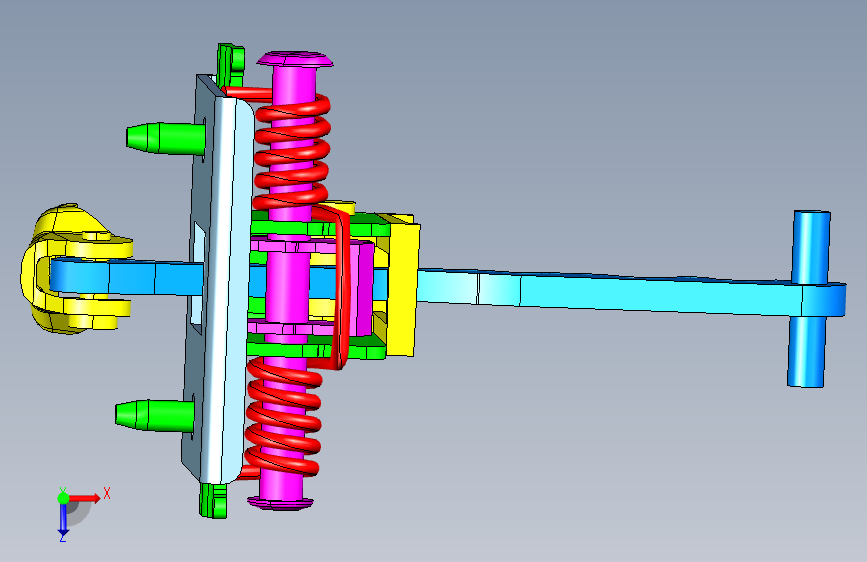Select the magenta pin's top head
Viewport: 867px width, 562px height.
pos(295,59)
